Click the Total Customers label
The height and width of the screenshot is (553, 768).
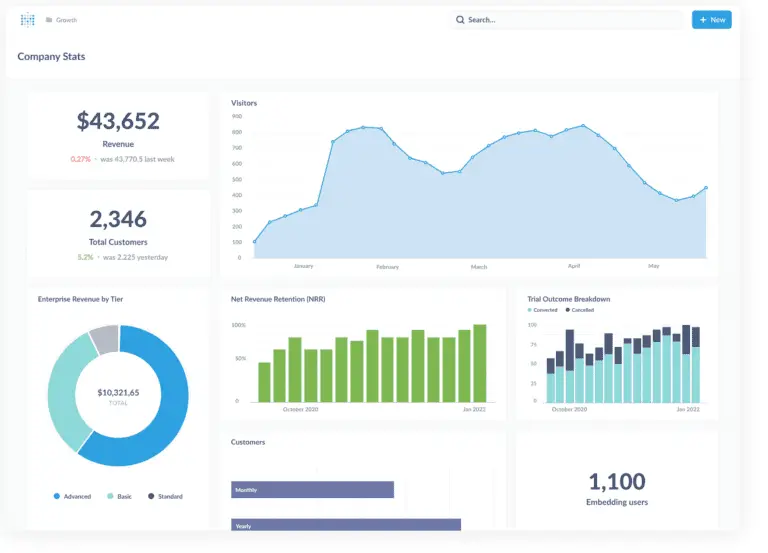click(118, 242)
